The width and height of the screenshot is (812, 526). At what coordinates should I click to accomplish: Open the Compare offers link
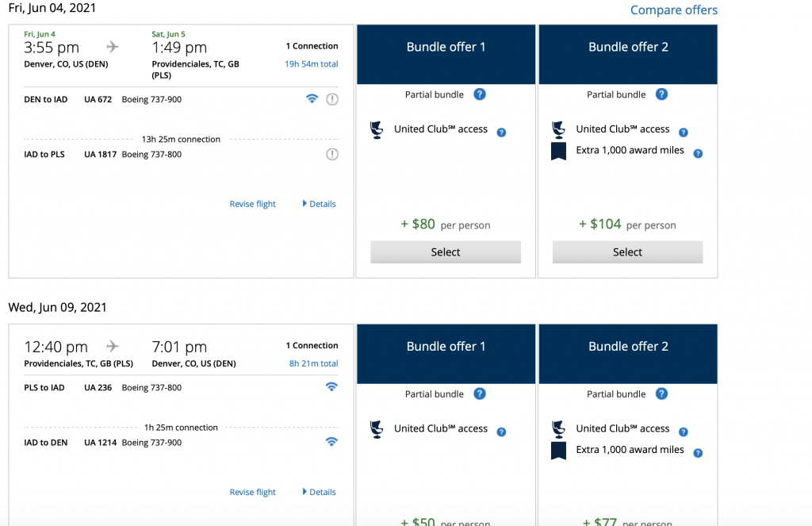coord(673,10)
